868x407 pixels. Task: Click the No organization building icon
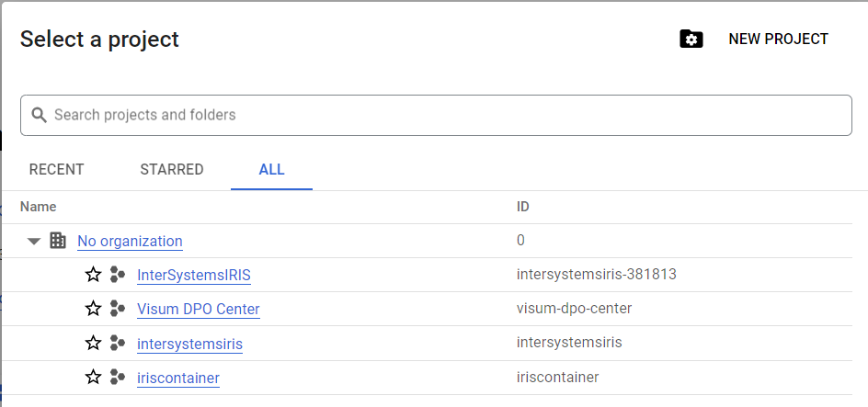(x=58, y=241)
